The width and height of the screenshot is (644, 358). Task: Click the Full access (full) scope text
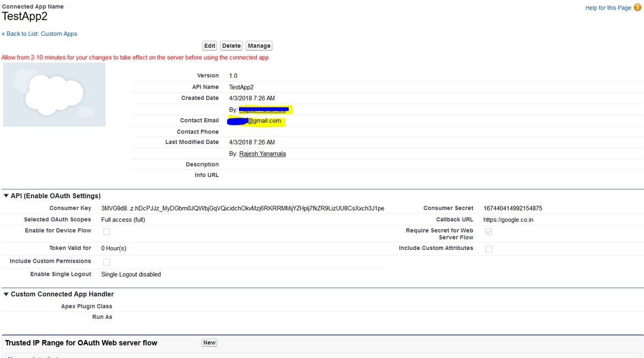pyautogui.click(x=123, y=220)
